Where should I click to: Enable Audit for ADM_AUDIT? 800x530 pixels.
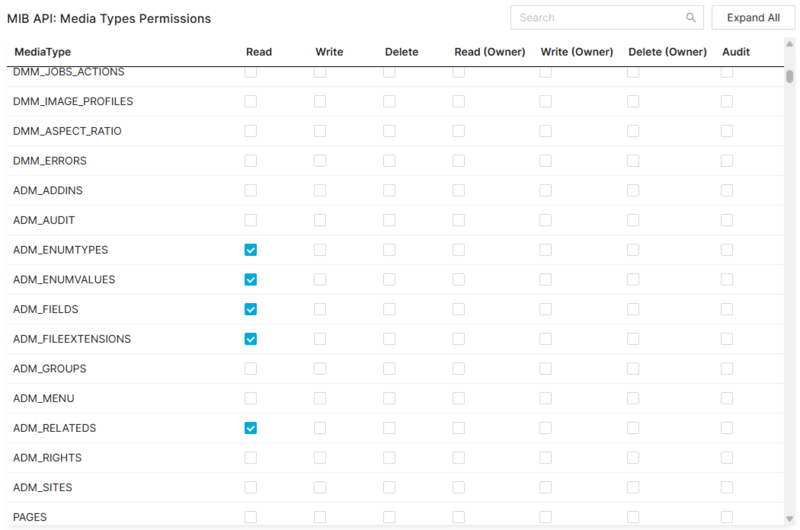point(727,220)
